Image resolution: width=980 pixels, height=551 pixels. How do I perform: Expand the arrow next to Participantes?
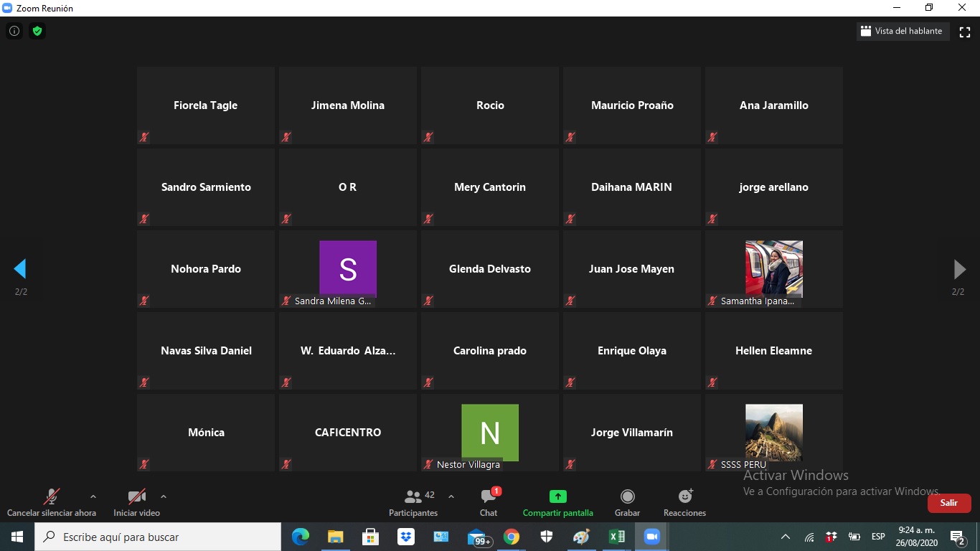[x=451, y=496]
